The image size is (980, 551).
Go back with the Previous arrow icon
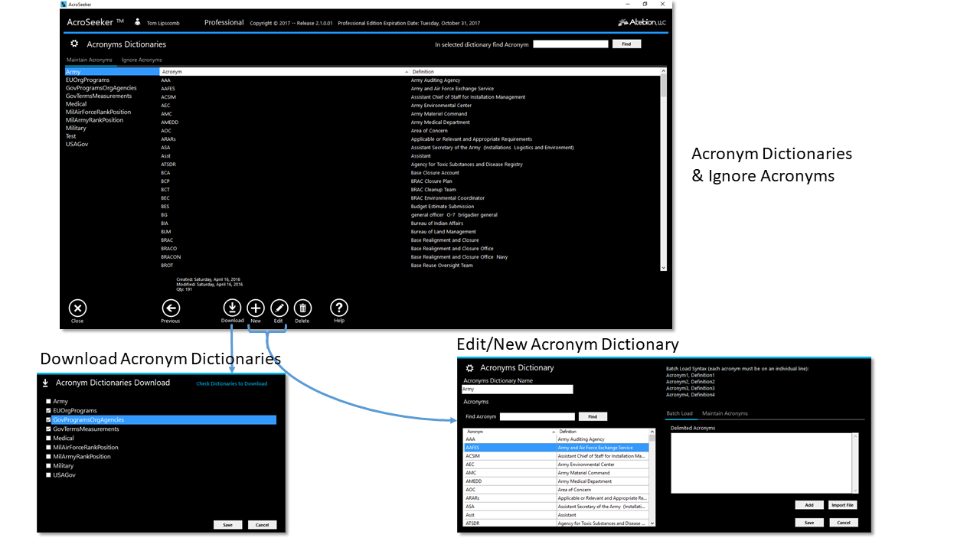point(171,308)
